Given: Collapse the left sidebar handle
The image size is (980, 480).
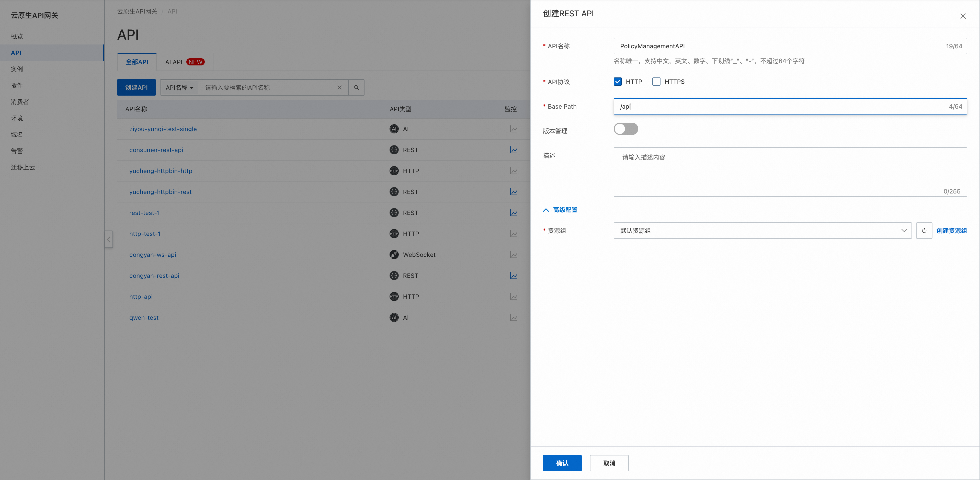Looking at the screenshot, I should (x=109, y=239).
